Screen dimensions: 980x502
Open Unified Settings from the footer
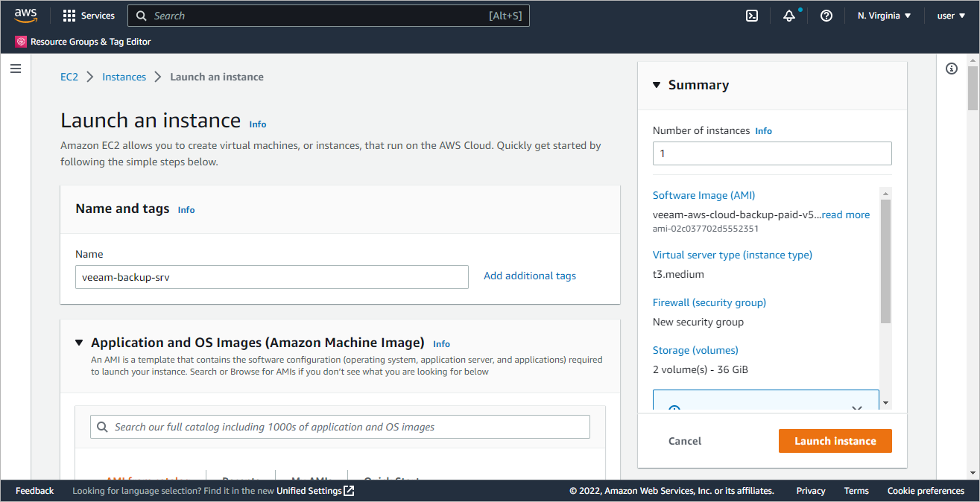[x=310, y=491]
